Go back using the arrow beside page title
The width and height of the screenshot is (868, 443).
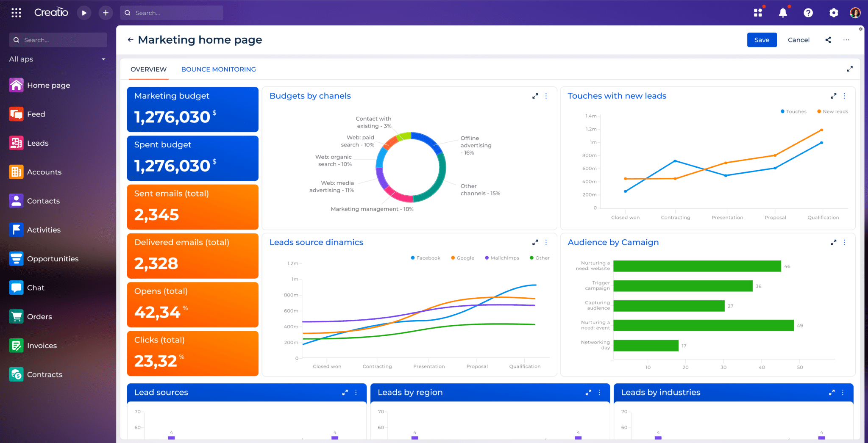point(131,40)
